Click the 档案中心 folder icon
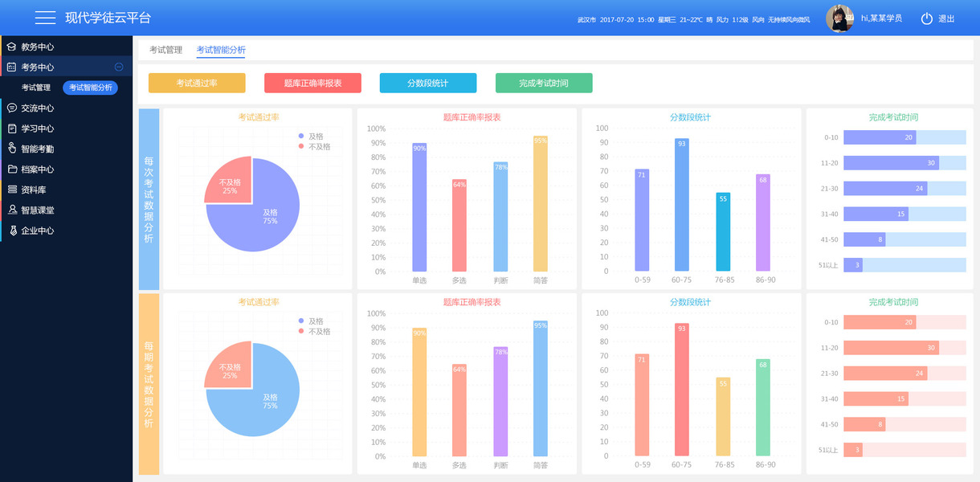The height and width of the screenshot is (482, 980). coord(12,170)
